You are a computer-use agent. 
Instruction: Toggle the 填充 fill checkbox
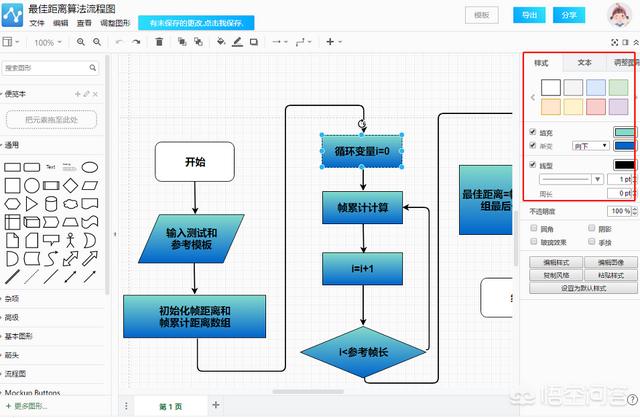point(533,132)
